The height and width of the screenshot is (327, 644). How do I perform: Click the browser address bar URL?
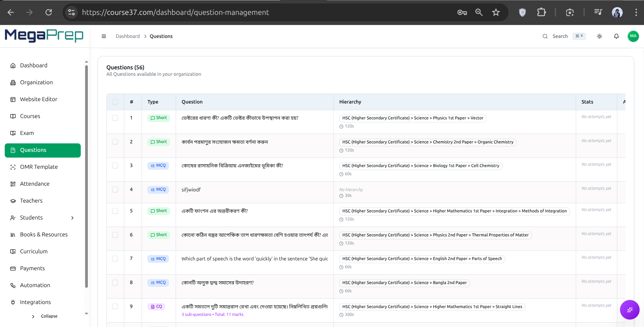175,13
